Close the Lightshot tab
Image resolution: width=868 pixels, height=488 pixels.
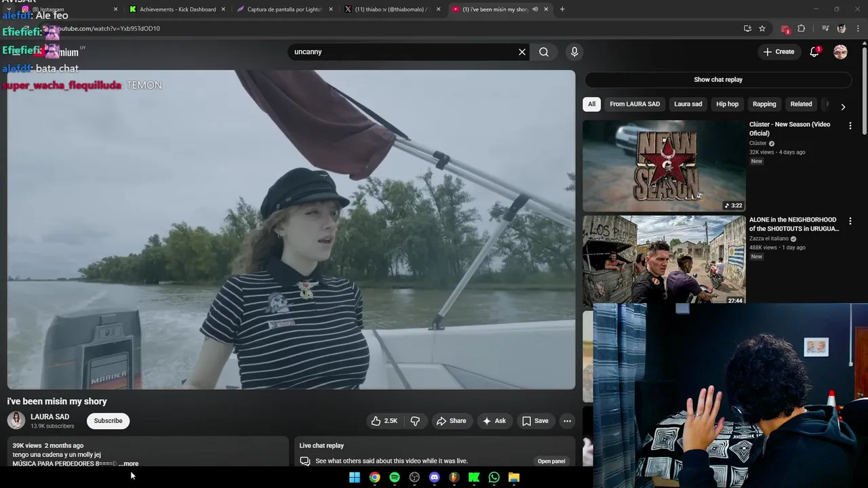pyautogui.click(x=331, y=9)
